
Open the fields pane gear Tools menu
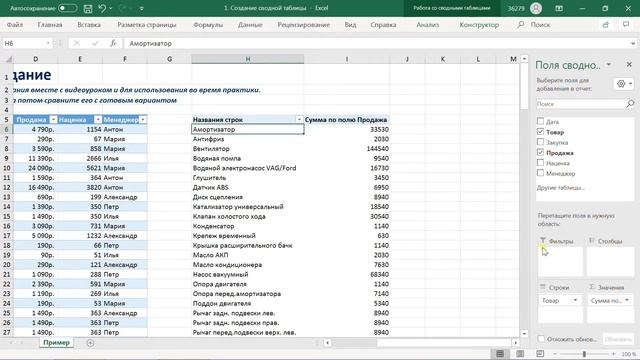(624, 84)
